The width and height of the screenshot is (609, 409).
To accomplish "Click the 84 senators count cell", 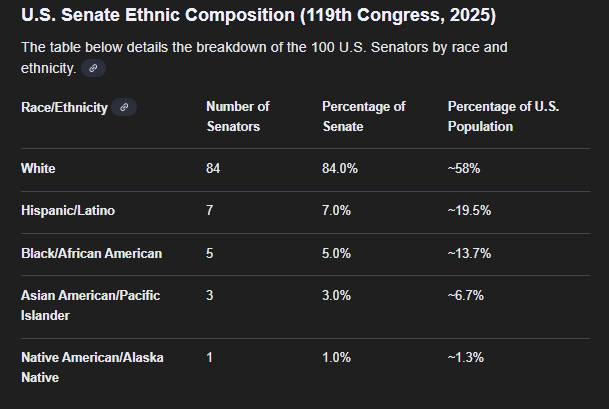I will pyautogui.click(x=213, y=169).
